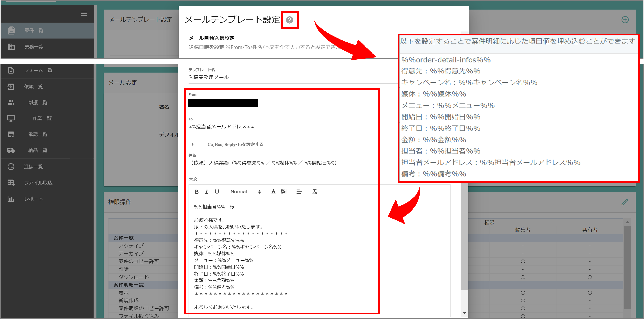This screenshot has height=319, width=644.
Task: Click 担当者メールアドレス line in help tooltip
Action: pos(491,163)
